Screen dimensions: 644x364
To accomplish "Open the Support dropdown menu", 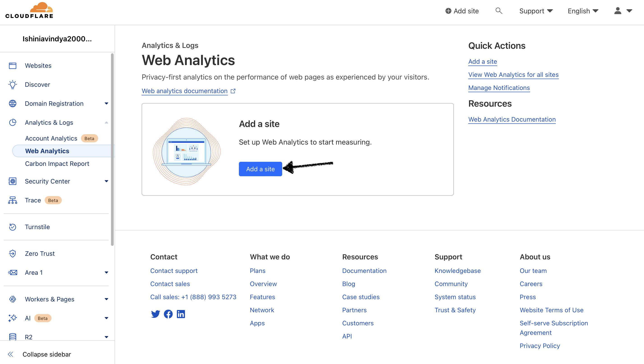I will click(x=536, y=11).
